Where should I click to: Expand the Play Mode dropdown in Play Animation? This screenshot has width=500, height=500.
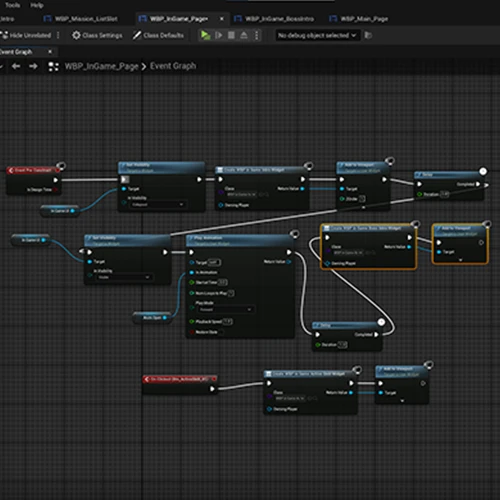pos(226,310)
